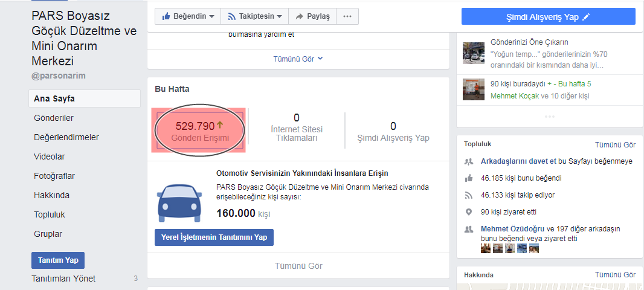The height and width of the screenshot is (290, 644).
Task: Open Hakkında in the sidebar
Action: (52, 195)
